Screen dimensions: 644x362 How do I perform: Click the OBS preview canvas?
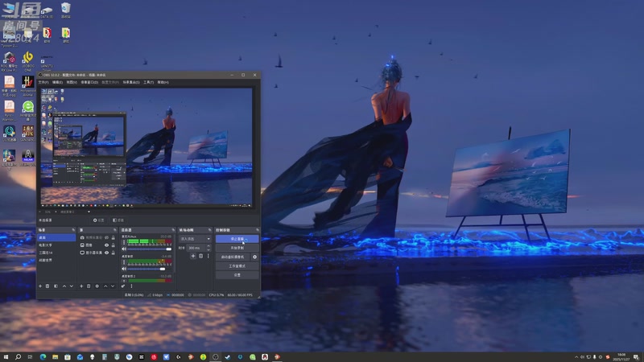(147, 146)
